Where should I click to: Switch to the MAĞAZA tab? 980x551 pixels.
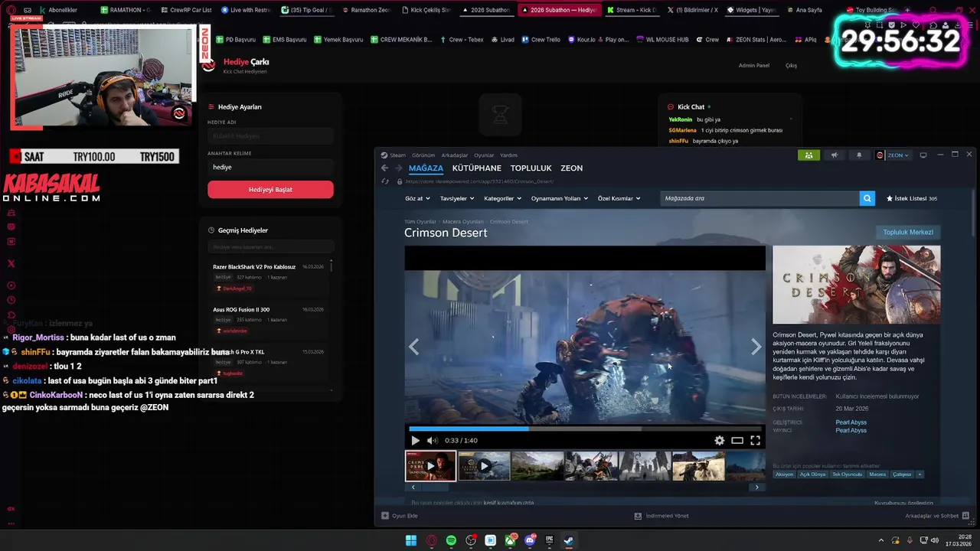[426, 168]
